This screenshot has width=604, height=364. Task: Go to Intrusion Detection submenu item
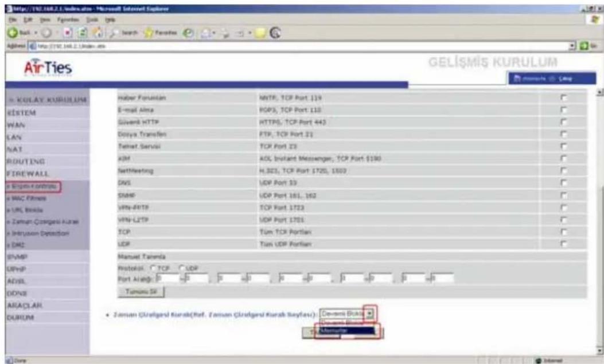[x=38, y=233]
